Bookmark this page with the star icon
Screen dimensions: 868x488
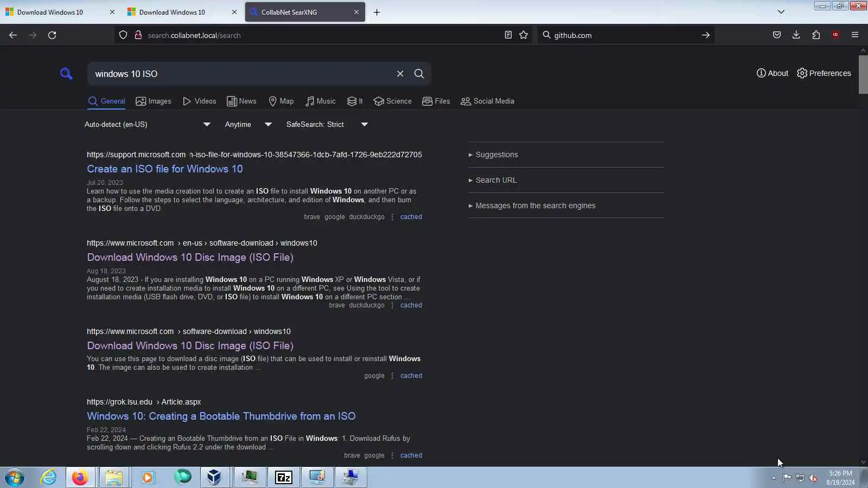524,35
